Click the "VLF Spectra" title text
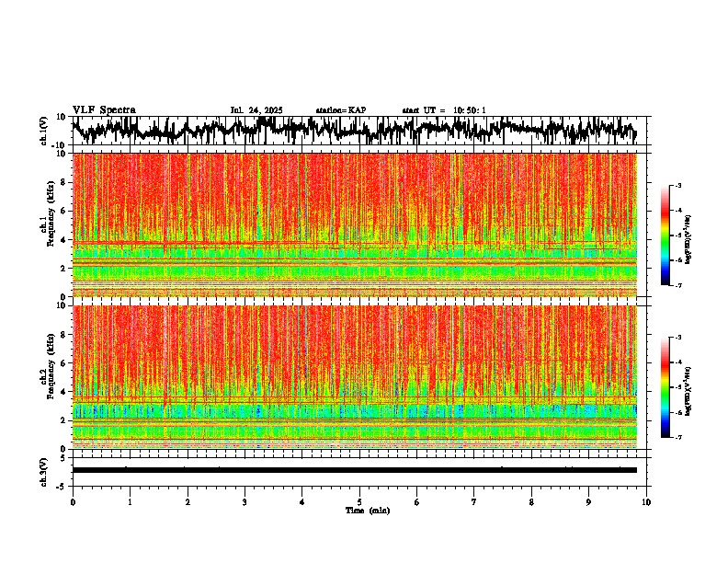Image resolution: width=728 pixels, height=563 pixels. (104, 110)
